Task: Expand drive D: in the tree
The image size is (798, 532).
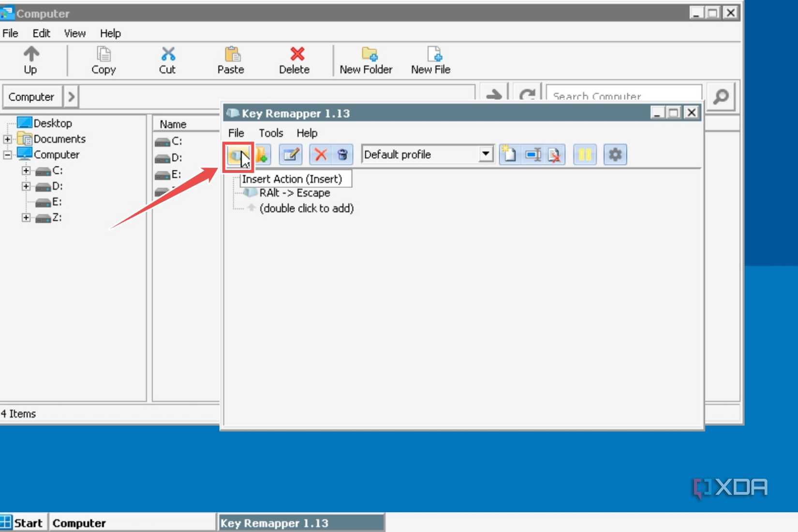Action: 26,186
